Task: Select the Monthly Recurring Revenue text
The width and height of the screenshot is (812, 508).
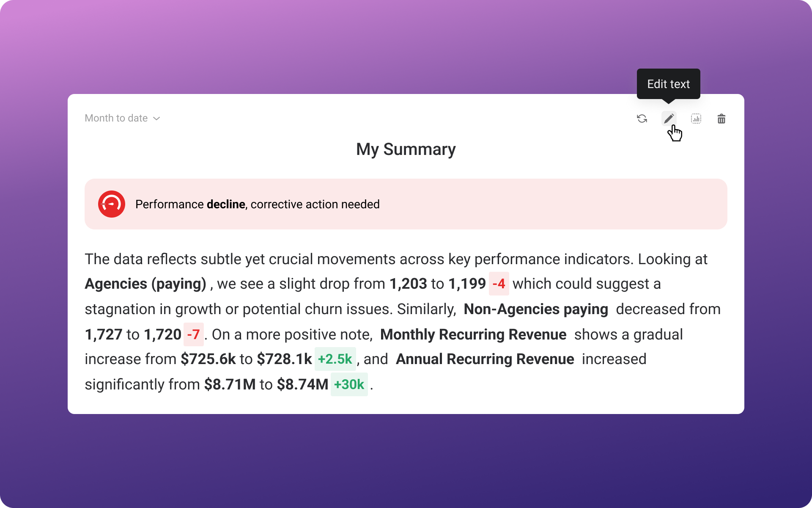Action: click(473, 334)
